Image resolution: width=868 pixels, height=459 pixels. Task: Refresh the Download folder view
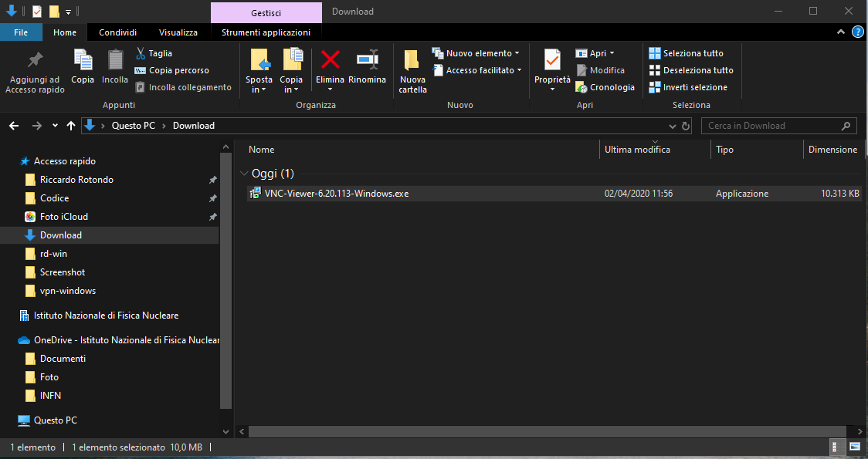pos(686,126)
